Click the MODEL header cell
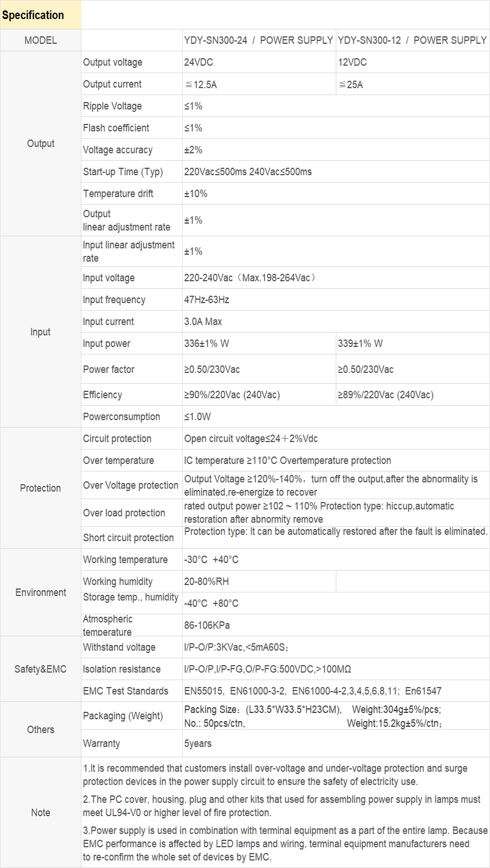This screenshot has height=868, width=490. pos(40,40)
